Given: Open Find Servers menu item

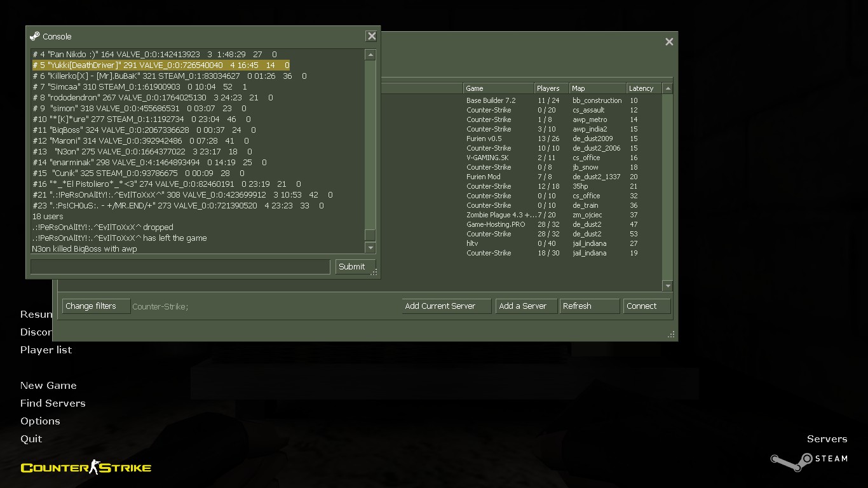Looking at the screenshot, I should point(53,403).
